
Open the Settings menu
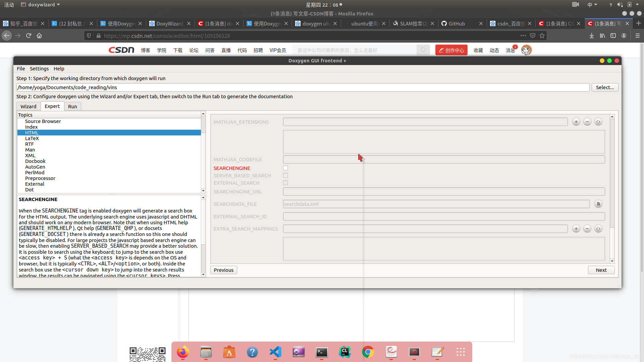pos(39,68)
